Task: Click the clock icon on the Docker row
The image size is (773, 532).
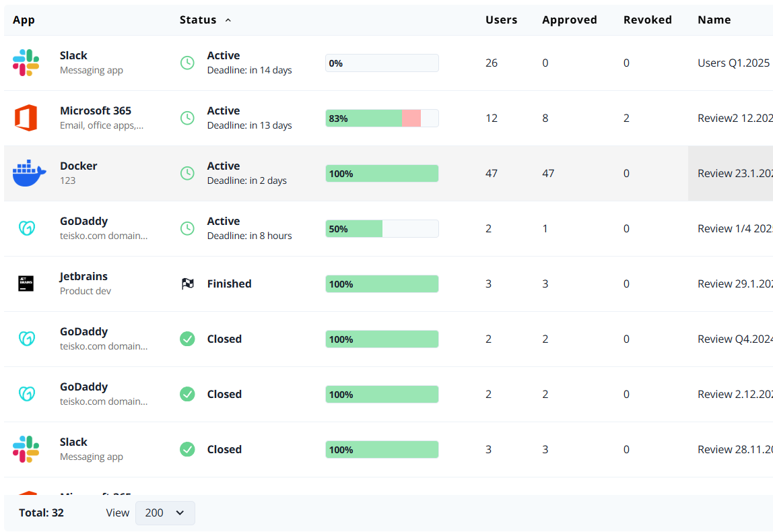Action: point(187,173)
